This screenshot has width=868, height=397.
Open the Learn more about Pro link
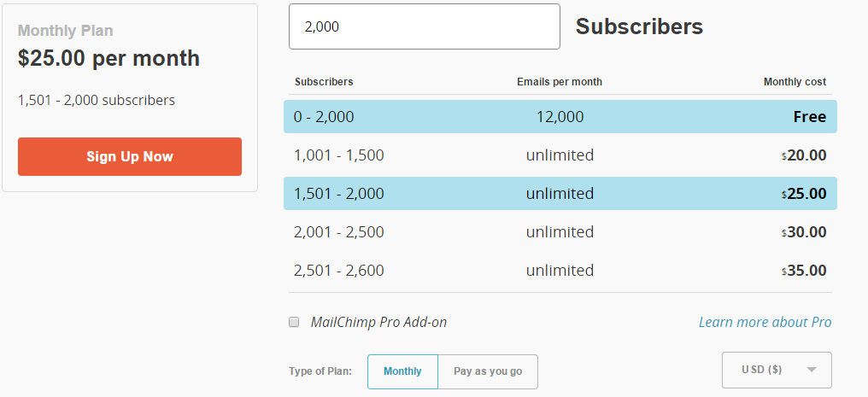(x=765, y=322)
